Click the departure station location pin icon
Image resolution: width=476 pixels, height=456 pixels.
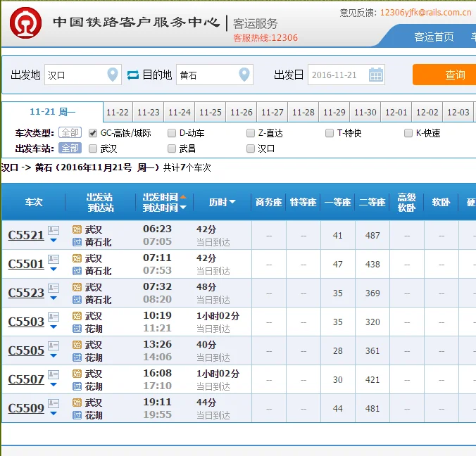pos(113,75)
